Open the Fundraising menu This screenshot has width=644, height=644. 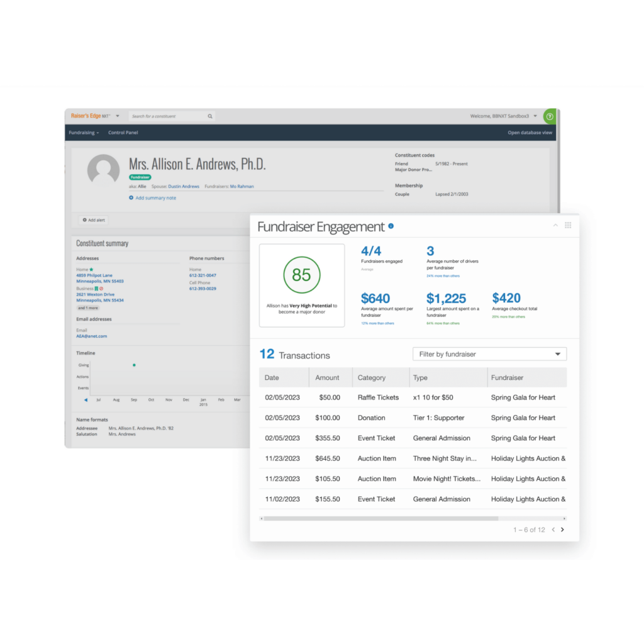tap(84, 133)
